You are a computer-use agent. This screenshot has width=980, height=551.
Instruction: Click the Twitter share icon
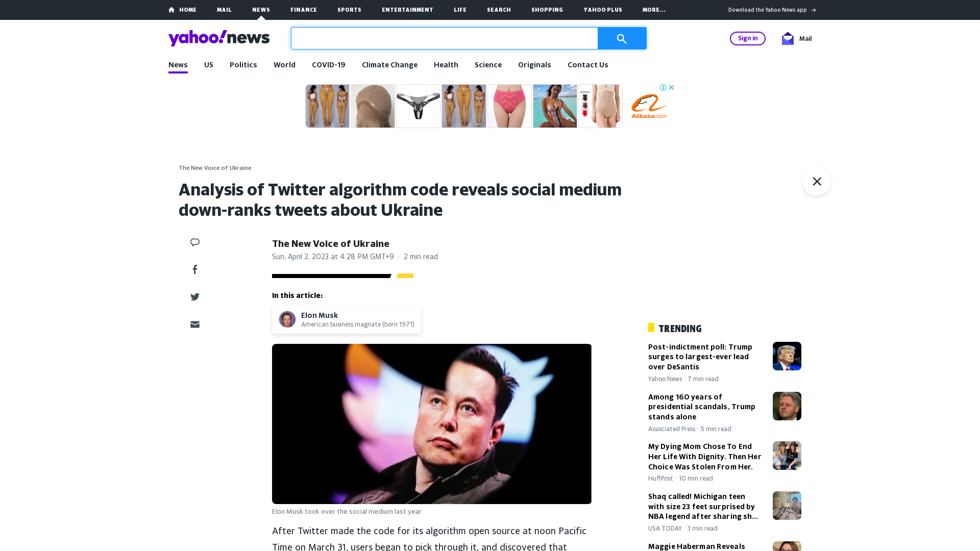pos(194,297)
